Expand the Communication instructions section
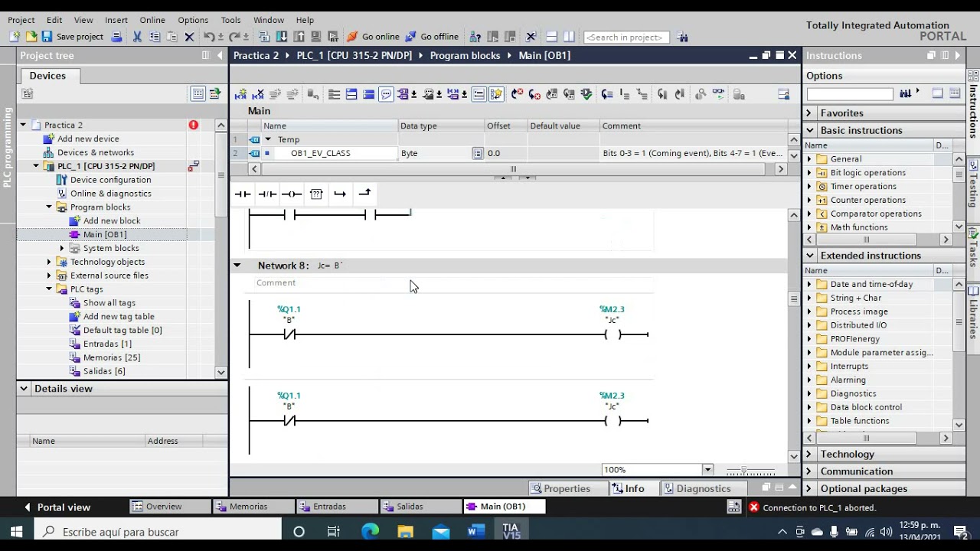The height and width of the screenshot is (551, 980). (808, 471)
